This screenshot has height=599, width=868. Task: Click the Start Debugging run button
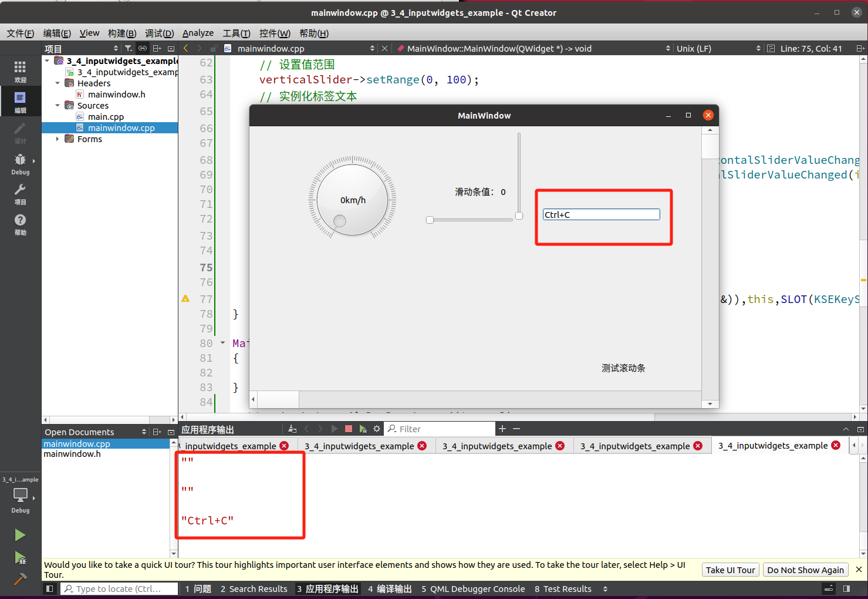coord(20,557)
